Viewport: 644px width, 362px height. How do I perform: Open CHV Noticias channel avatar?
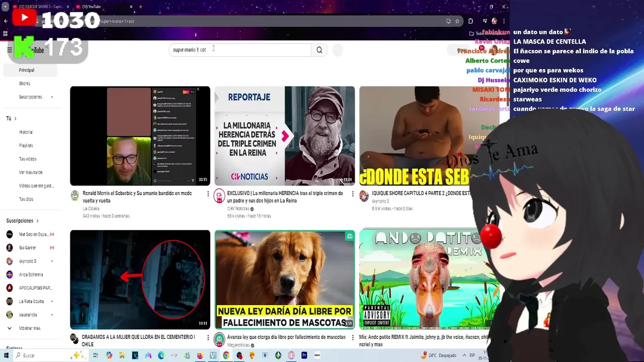[219, 196]
